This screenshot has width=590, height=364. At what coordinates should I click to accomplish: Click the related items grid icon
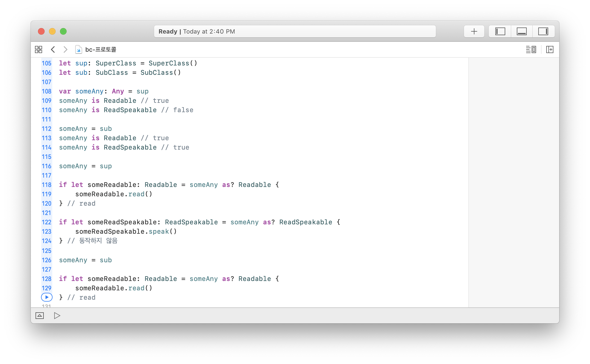39,49
